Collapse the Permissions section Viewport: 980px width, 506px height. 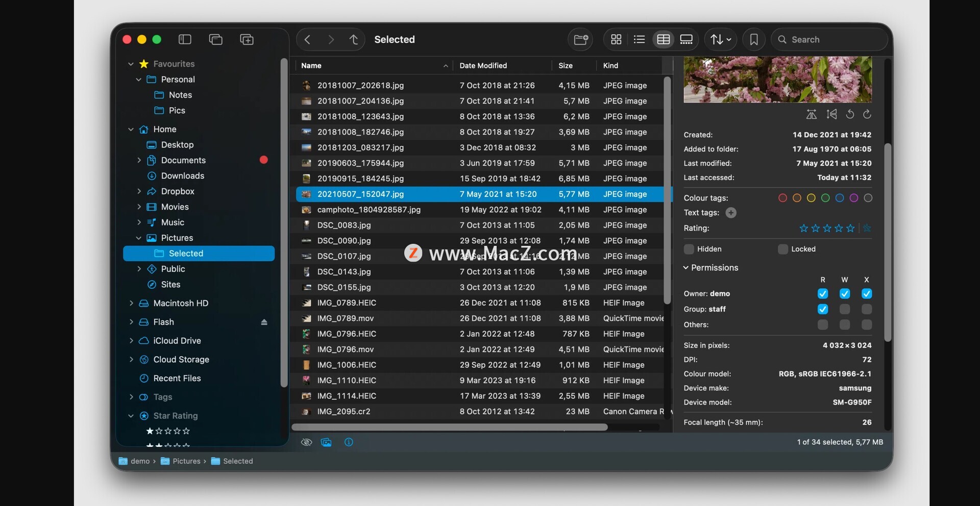point(687,268)
